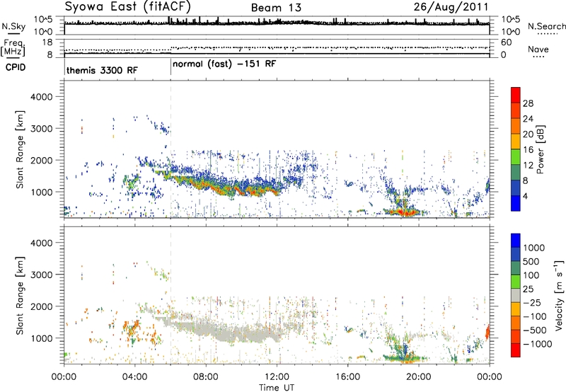Select the 'Slant Range [km]' label of the power panel
The height and width of the screenshot is (392, 566).
coord(20,149)
